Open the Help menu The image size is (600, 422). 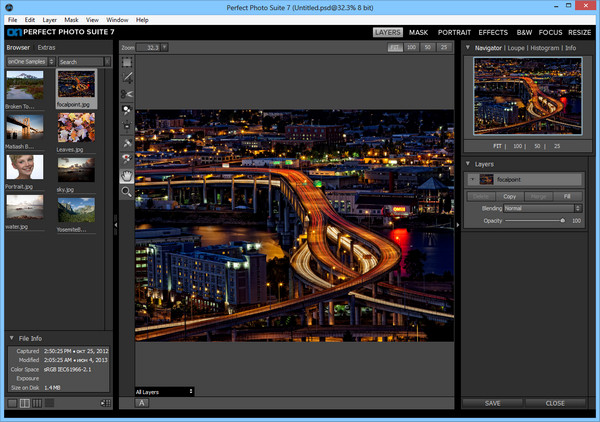point(142,20)
